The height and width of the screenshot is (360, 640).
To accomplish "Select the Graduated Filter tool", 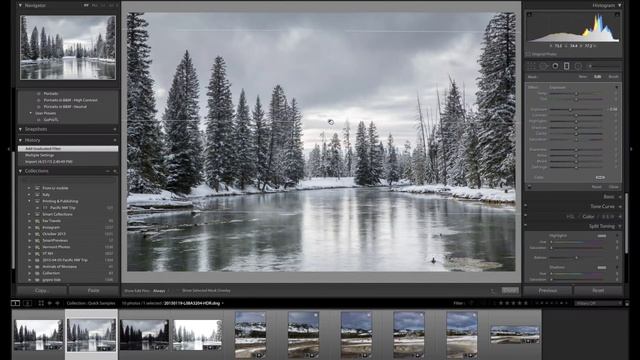I will [567, 66].
